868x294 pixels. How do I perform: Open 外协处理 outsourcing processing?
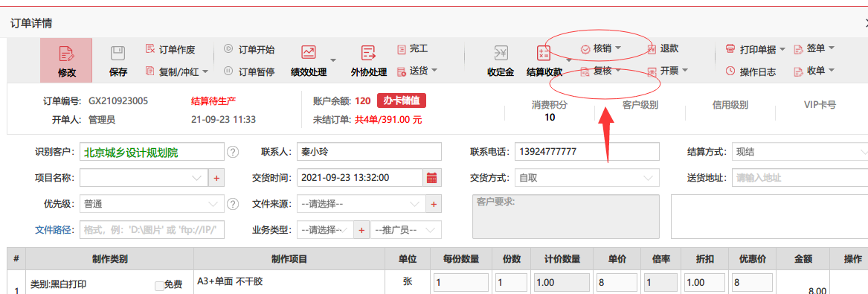click(x=369, y=60)
